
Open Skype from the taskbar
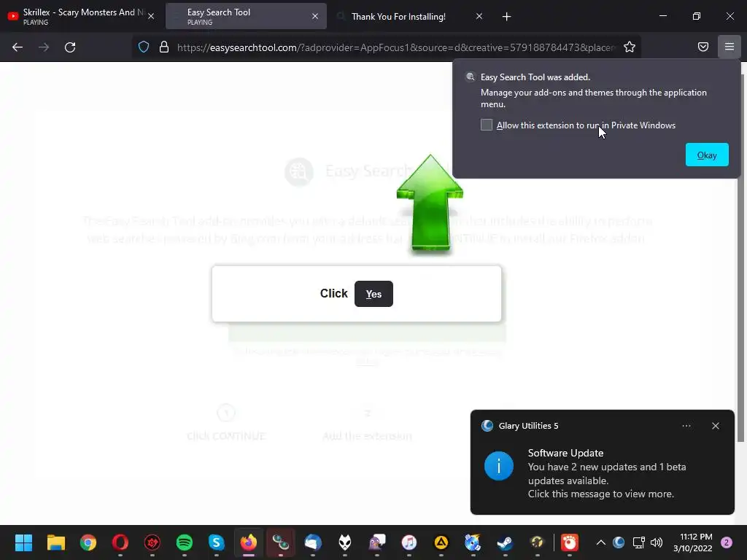pos(216,542)
